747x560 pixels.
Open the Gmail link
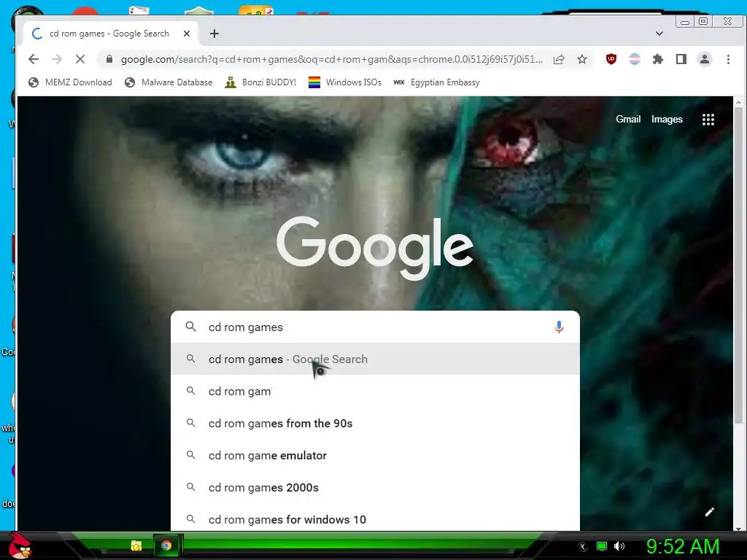click(628, 119)
